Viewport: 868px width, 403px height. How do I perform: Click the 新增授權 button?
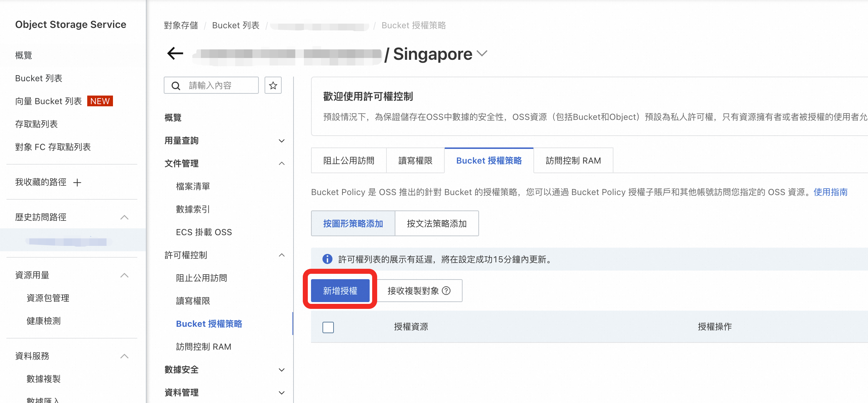(x=340, y=291)
